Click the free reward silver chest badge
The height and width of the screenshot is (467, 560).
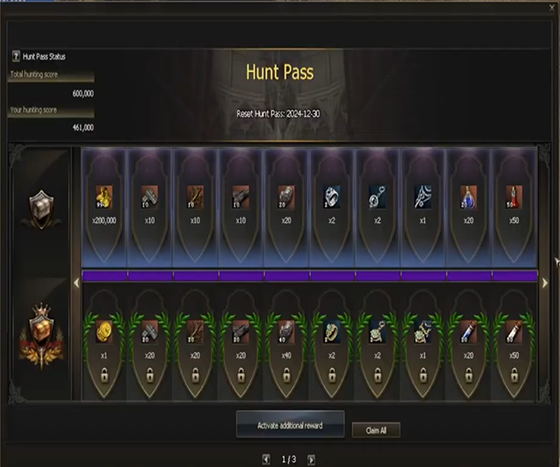pyautogui.click(x=41, y=209)
